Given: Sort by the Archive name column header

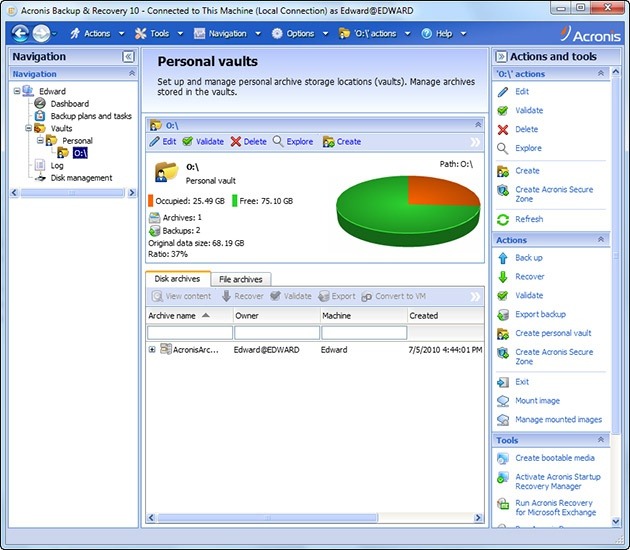Looking at the screenshot, I should click(189, 316).
